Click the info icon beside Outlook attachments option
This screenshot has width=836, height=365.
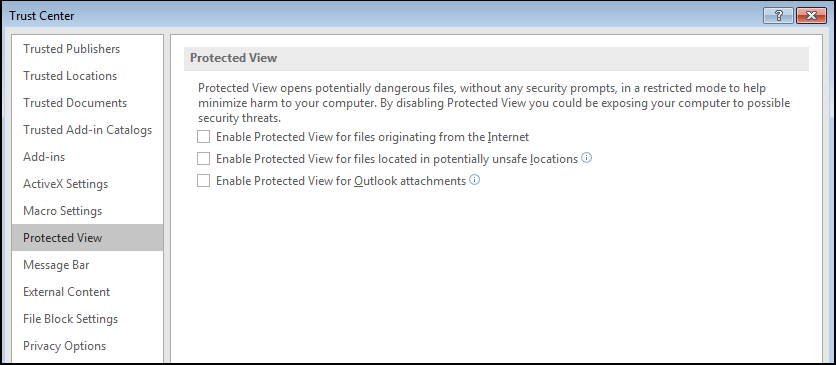click(475, 180)
